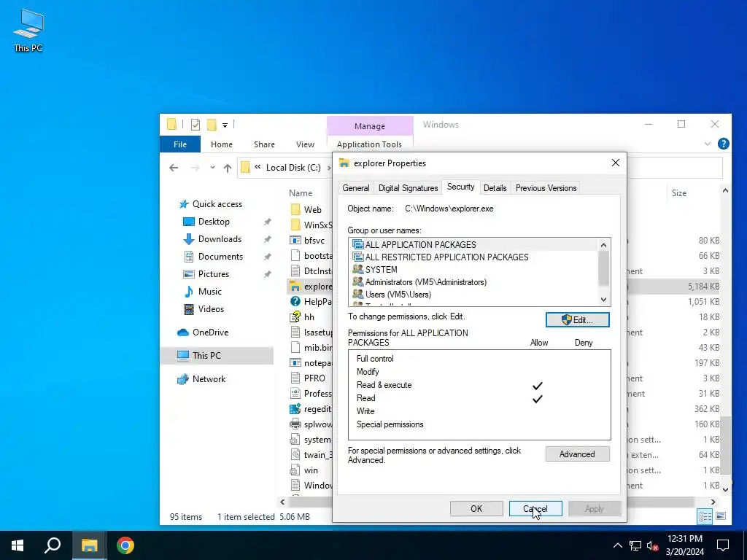
Task: Select This PC in navigation pane
Action: coord(206,355)
